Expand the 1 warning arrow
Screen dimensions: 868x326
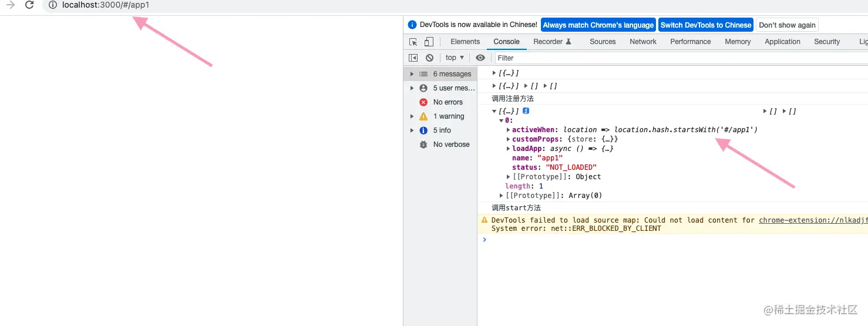(x=412, y=116)
